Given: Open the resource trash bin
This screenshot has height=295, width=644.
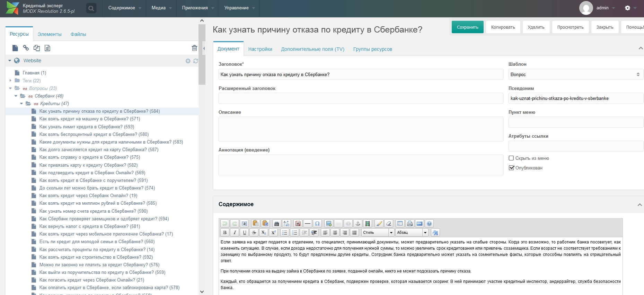Looking at the screenshot, I should [194, 48].
